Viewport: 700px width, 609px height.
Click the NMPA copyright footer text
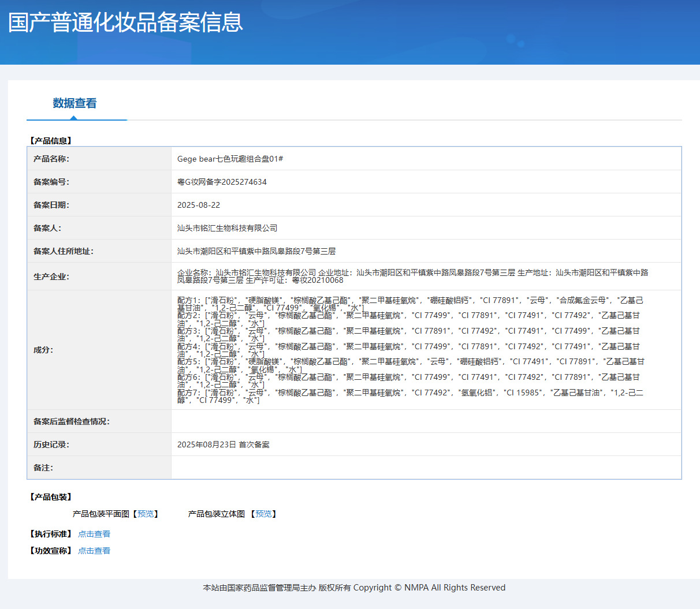point(354,588)
